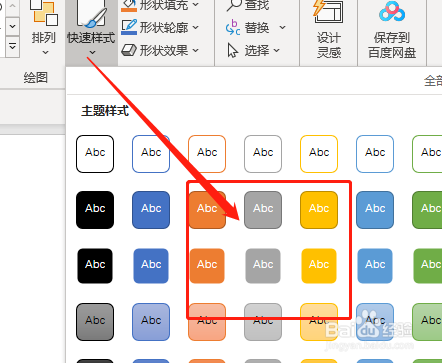Image resolution: width=442 pixels, height=363 pixels.
Task: Click the 绘图 group label
Action: point(36,78)
